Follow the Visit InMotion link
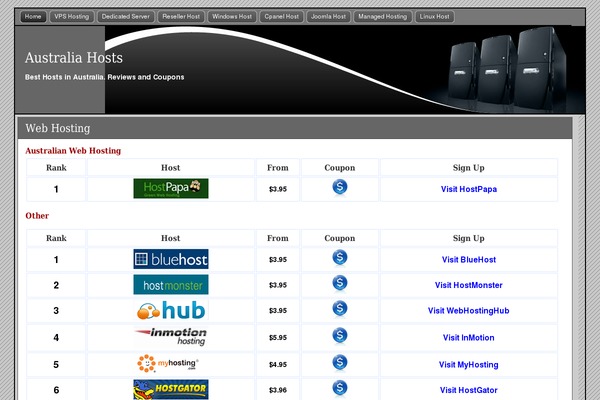The height and width of the screenshot is (400, 600). (x=469, y=338)
